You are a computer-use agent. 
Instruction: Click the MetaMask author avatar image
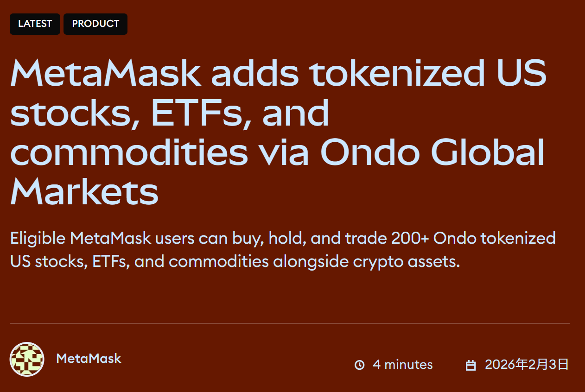pos(27,359)
